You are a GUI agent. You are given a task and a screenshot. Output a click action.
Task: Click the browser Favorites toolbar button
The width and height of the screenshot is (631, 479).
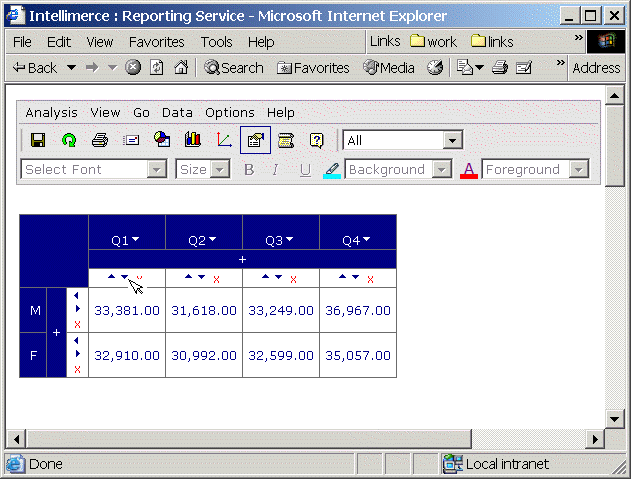(x=313, y=68)
